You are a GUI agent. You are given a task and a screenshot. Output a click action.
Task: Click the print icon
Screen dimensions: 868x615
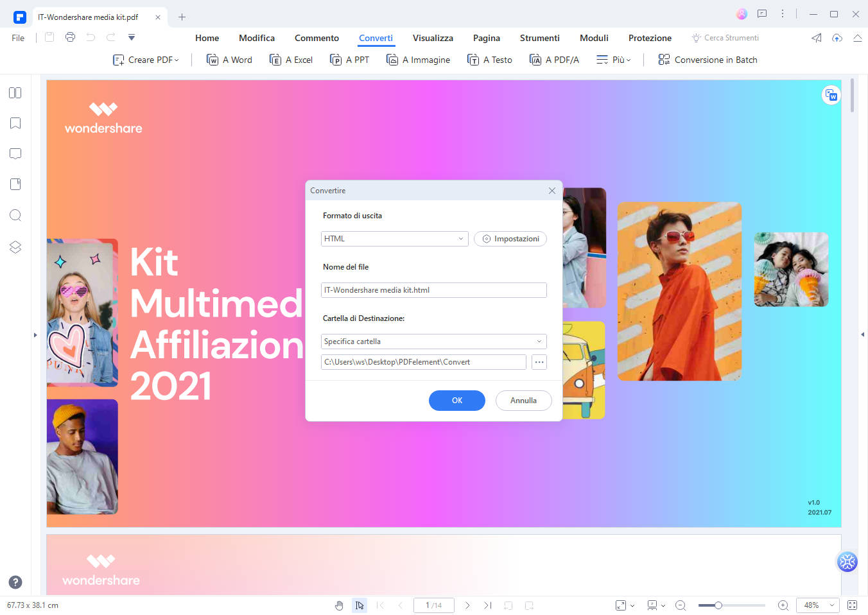point(70,37)
